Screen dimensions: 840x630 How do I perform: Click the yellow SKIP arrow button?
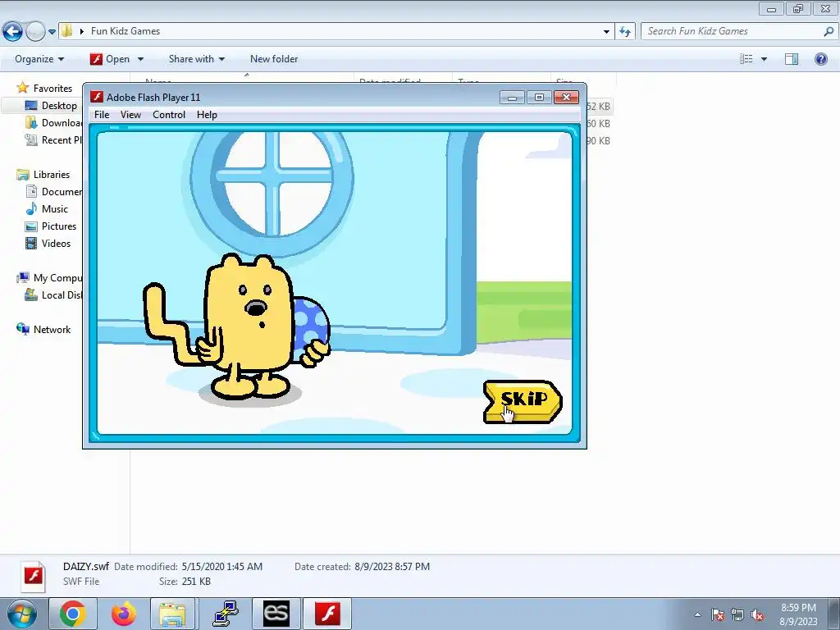(x=523, y=402)
